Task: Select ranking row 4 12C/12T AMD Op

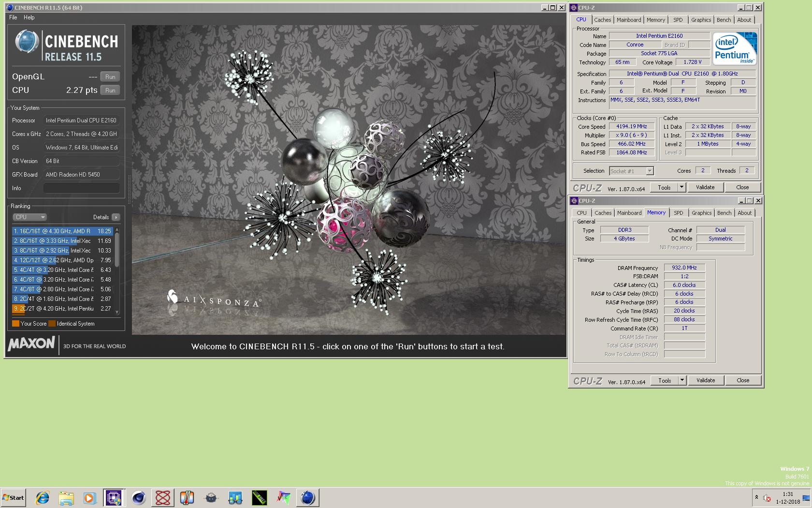Action: click(62, 260)
